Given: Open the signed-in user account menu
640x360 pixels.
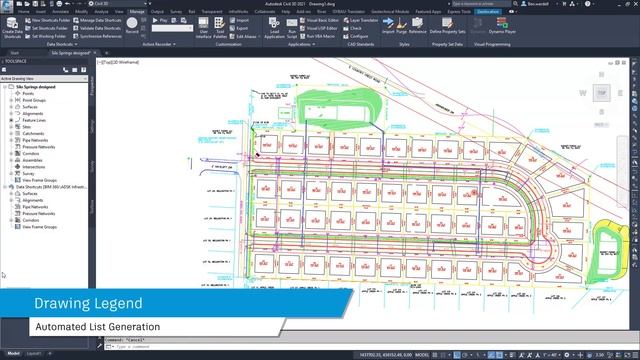Looking at the screenshot, I should point(540,4).
